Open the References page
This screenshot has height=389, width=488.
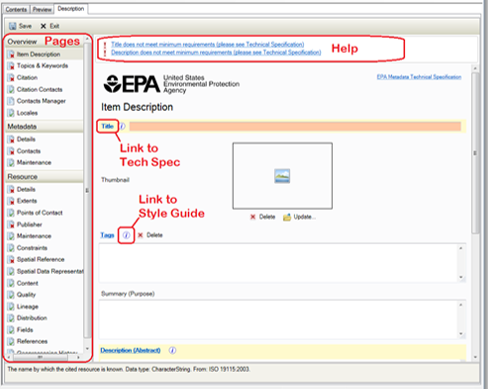click(32, 341)
